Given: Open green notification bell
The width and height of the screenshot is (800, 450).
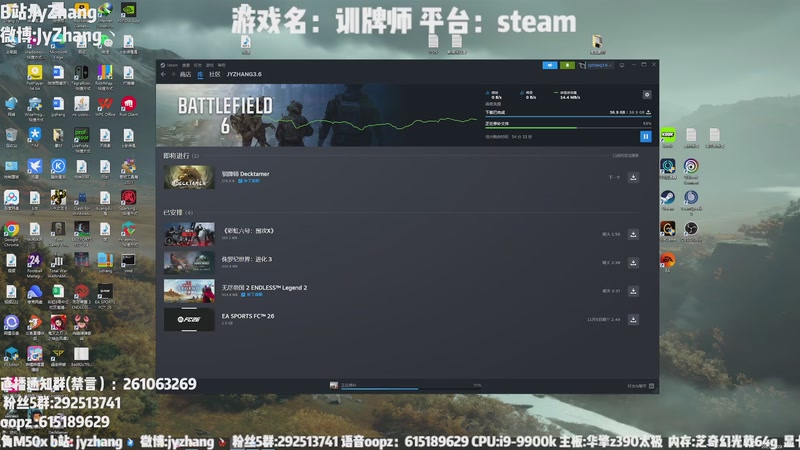Looking at the screenshot, I should click(x=567, y=65).
